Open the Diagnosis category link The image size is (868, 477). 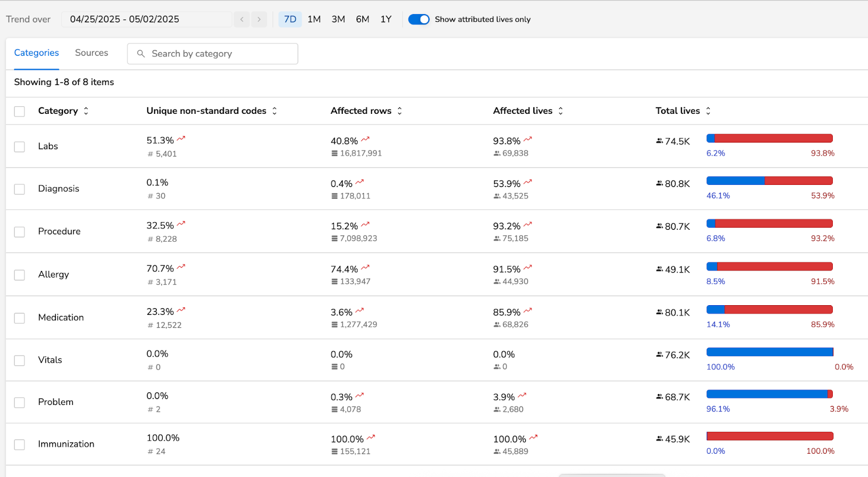tap(59, 189)
